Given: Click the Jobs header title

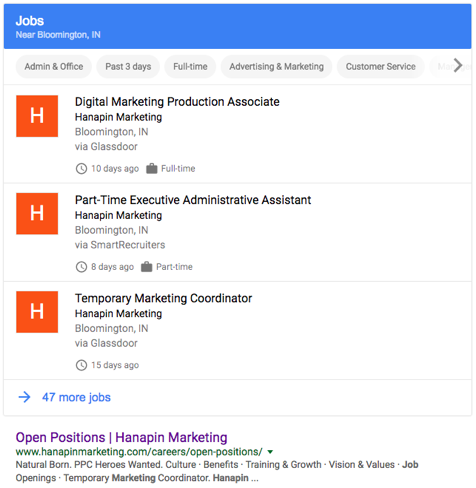Looking at the screenshot, I should point(30,21).
